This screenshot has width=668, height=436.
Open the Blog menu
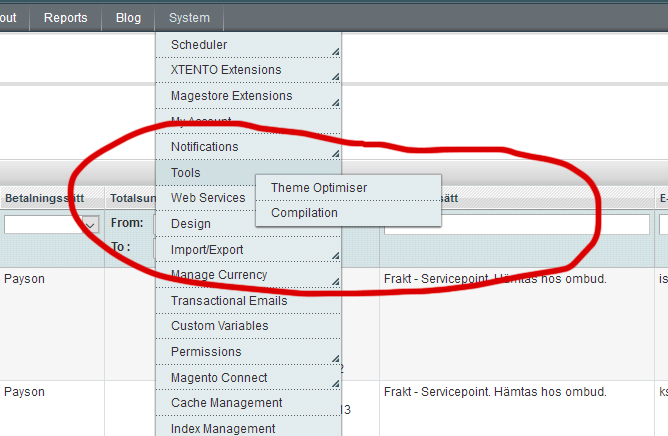click(128, 18)
